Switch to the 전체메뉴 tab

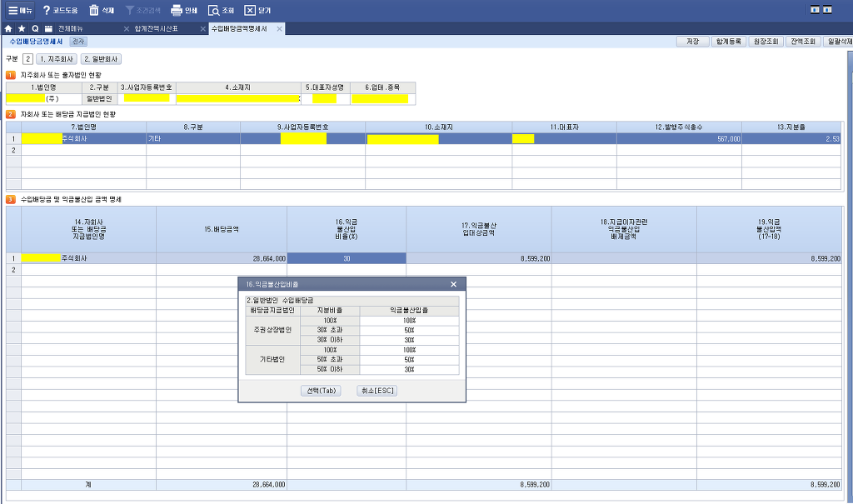tap(71, 29)
